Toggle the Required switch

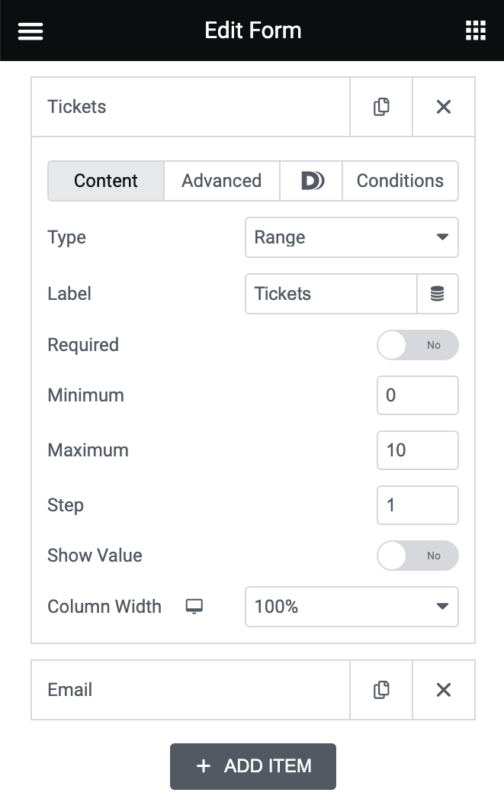point(417,345)
